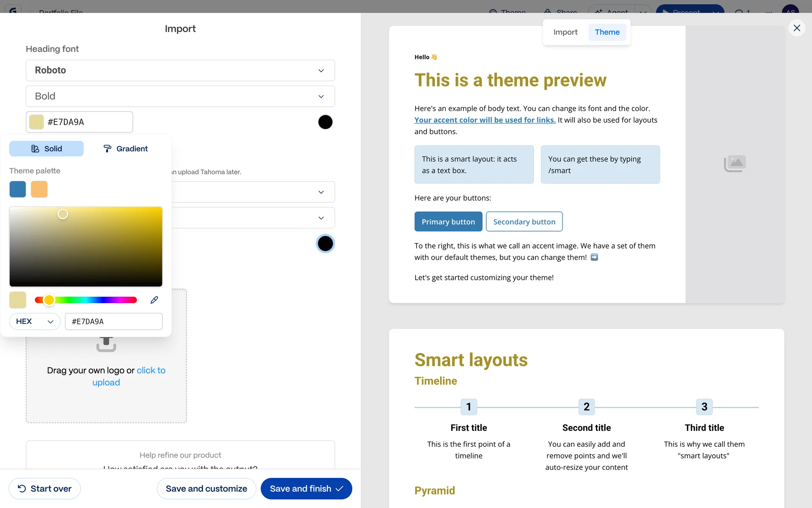Close the import theme dialog
812x508 pixels.
[x=797, y=28]
